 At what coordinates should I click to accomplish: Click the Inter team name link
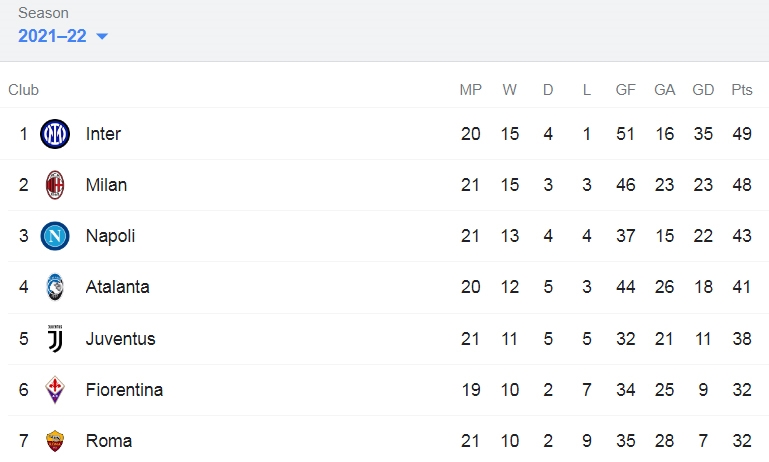click(103, 134)
